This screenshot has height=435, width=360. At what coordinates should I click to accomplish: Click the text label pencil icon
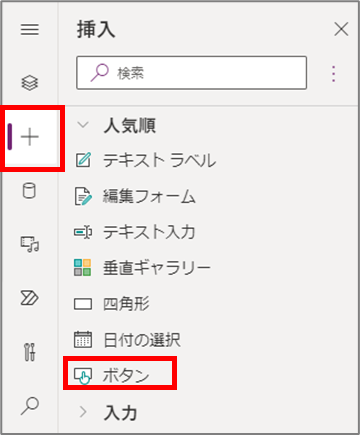pyautogui.click(x=83, y=160)
